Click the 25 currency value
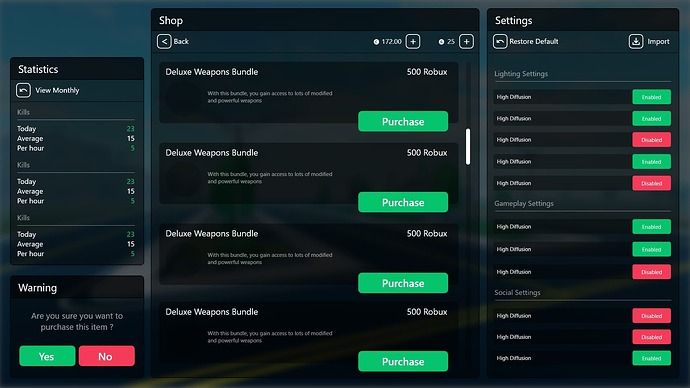This screenshot has height=388, width=690. [x=451, y=41]
